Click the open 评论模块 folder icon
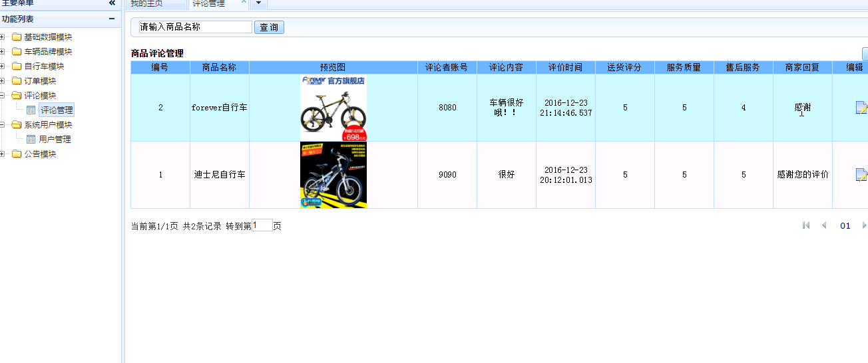Viewport: 868px width, 363px height. (x=16, y=96)
